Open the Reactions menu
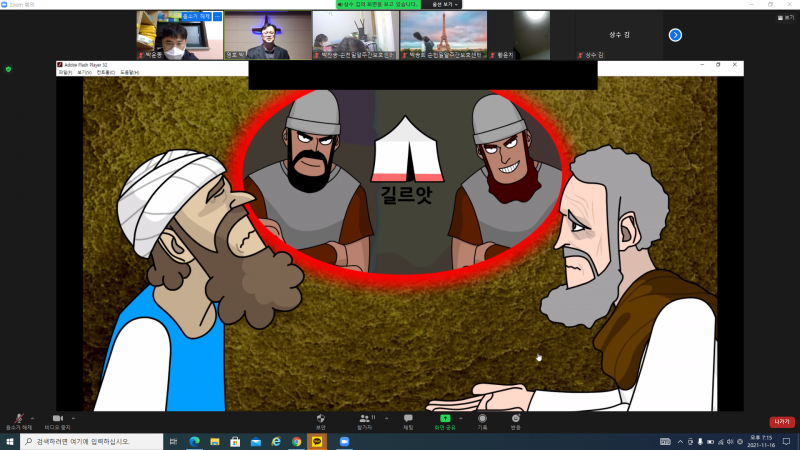This screenshot has height=450, width=800. click(515, 421)
